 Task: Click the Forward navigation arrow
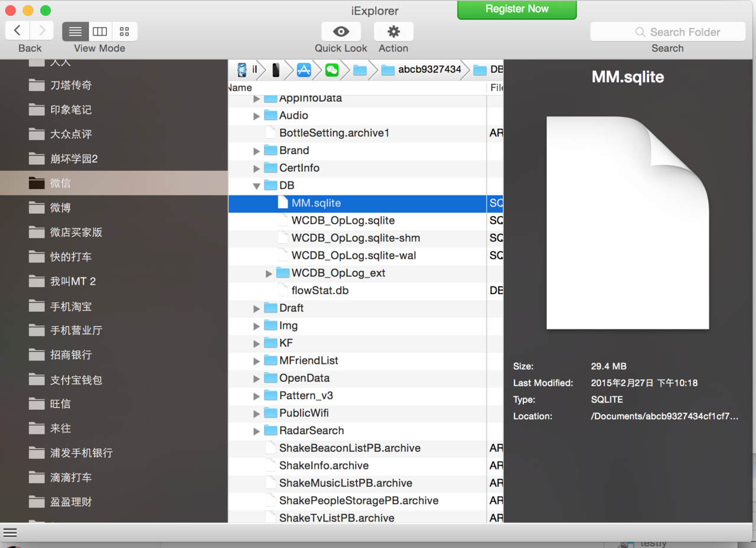(42, 31)
